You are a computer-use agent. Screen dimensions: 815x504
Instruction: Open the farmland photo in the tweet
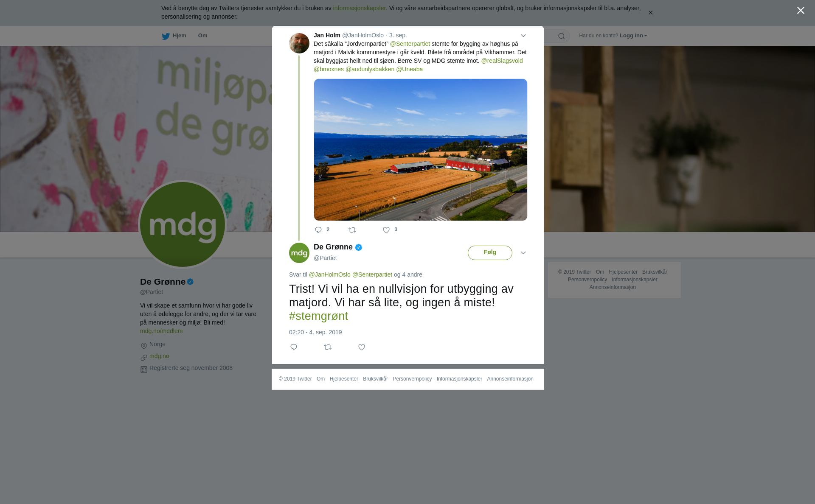(421, 150)
